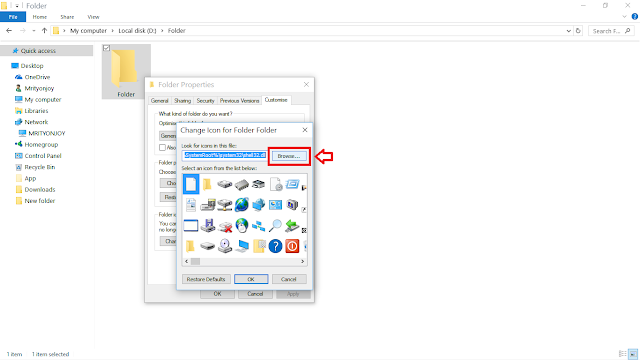Screen dimensions: 640x360
Task: Click the Search Folder box
Action: point(611,31)
